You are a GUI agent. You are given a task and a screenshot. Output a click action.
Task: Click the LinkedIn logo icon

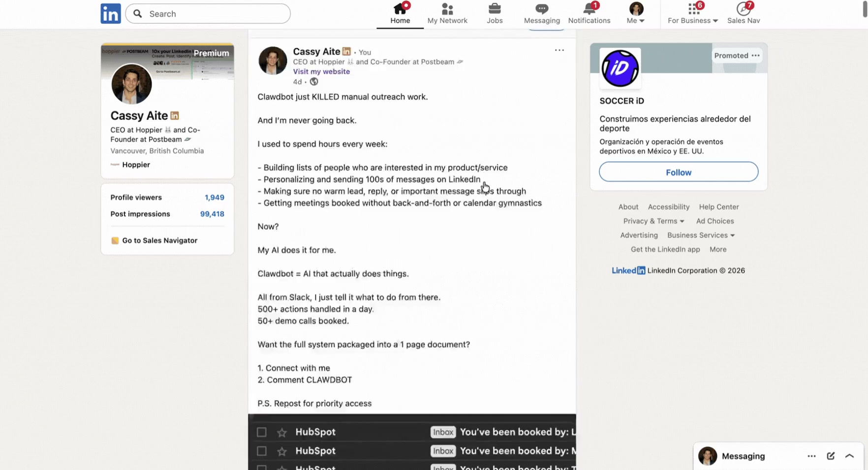point(110,14)
